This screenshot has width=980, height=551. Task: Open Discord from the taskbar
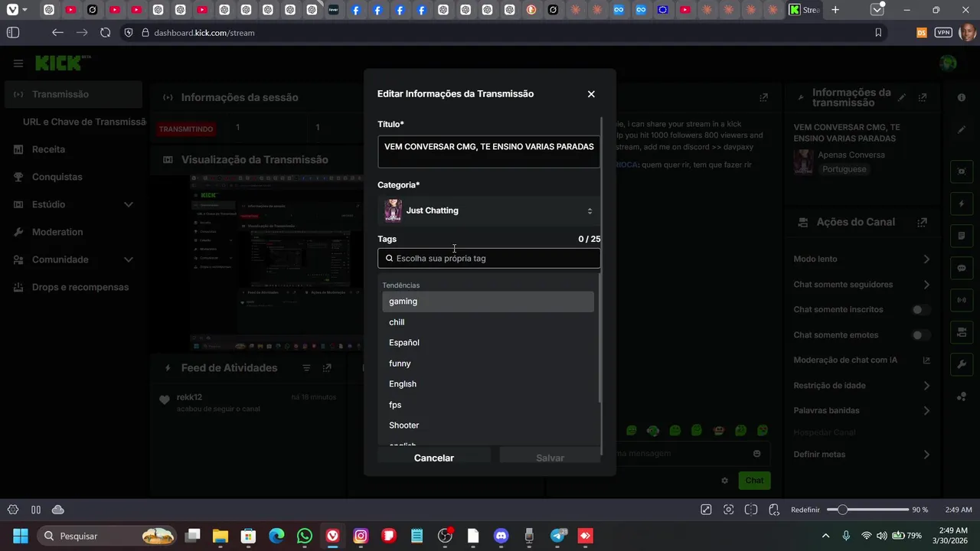501,536
